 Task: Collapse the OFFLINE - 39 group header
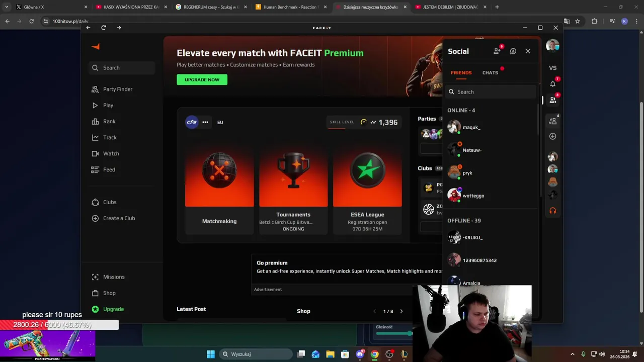[x=464, y=221]
